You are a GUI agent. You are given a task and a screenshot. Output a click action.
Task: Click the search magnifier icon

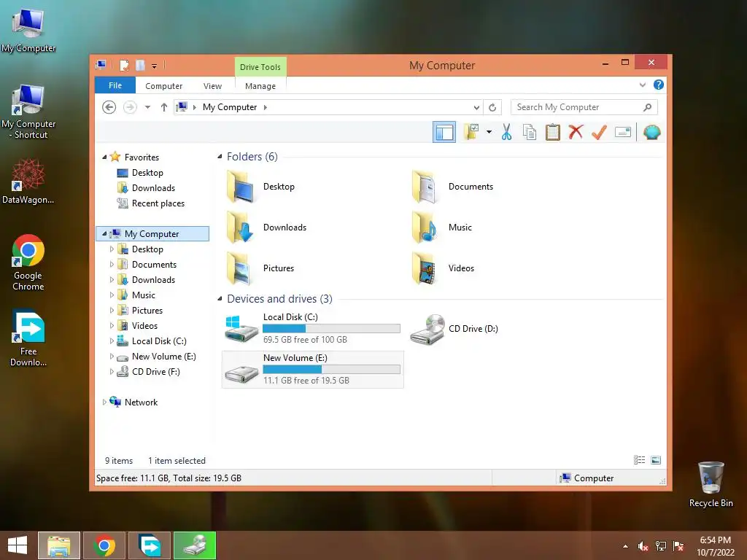[647, 107]
